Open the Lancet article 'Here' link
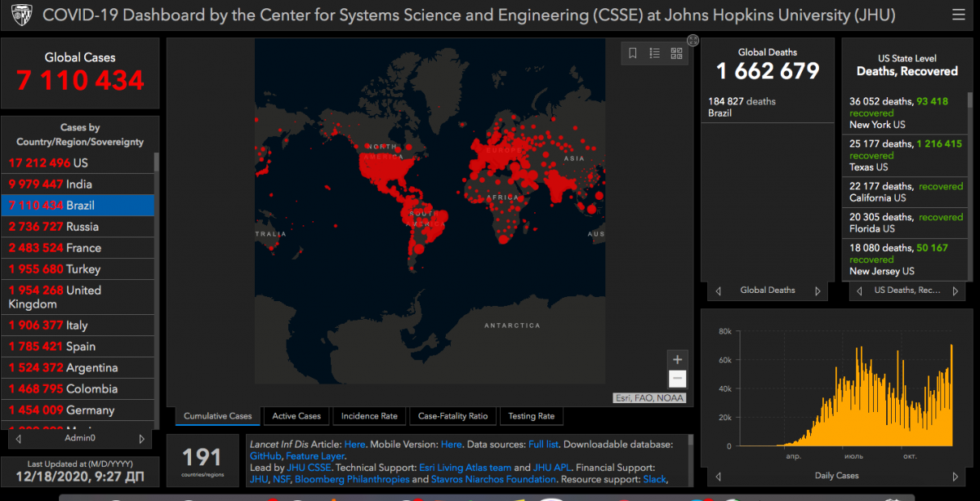Screen dimensions: 980x501 coord(354,445)
